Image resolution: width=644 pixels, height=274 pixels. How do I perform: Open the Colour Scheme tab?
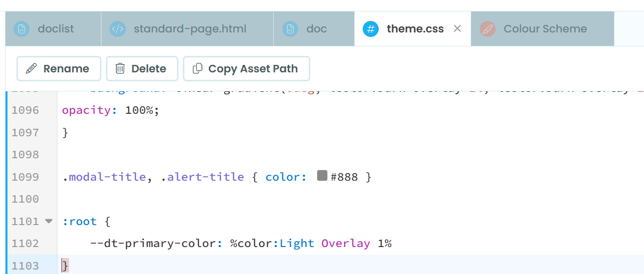coord(545,29)
